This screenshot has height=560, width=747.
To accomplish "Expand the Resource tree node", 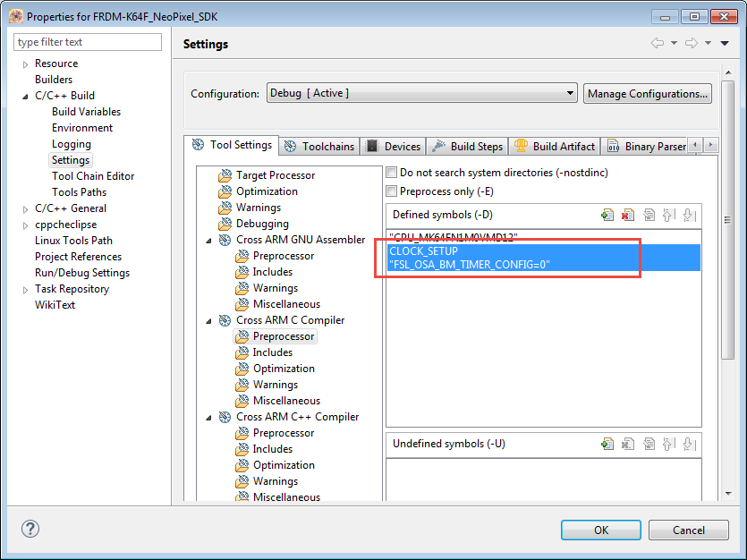I will tap(25, 64).
